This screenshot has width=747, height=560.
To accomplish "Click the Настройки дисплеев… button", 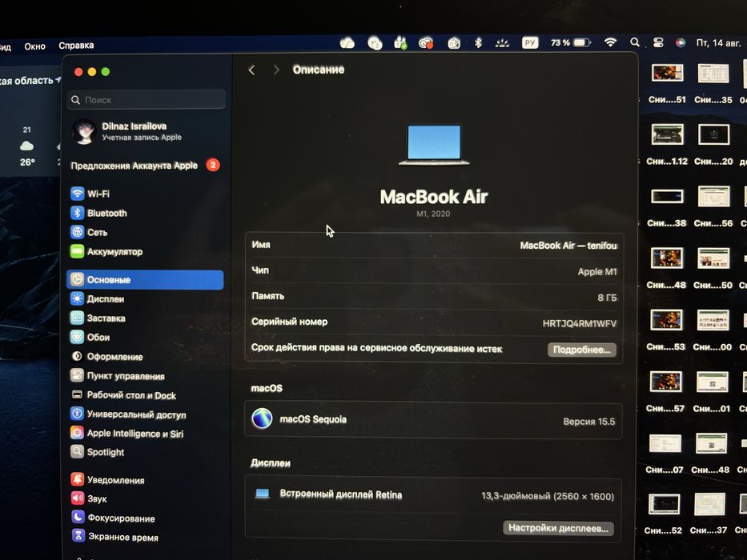I will point(558,528).
